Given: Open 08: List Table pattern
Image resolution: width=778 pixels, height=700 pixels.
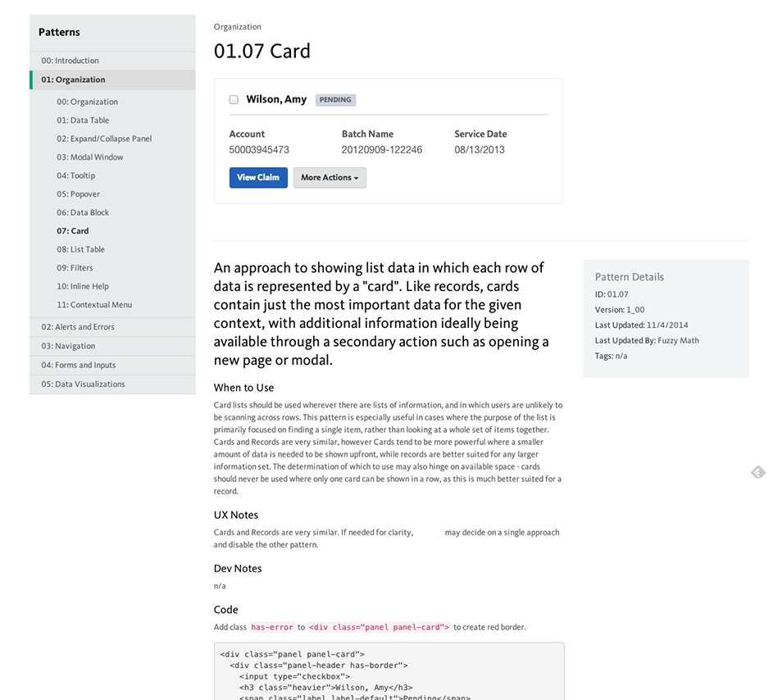Looking at the screenshot, I should tap(81, 249).
